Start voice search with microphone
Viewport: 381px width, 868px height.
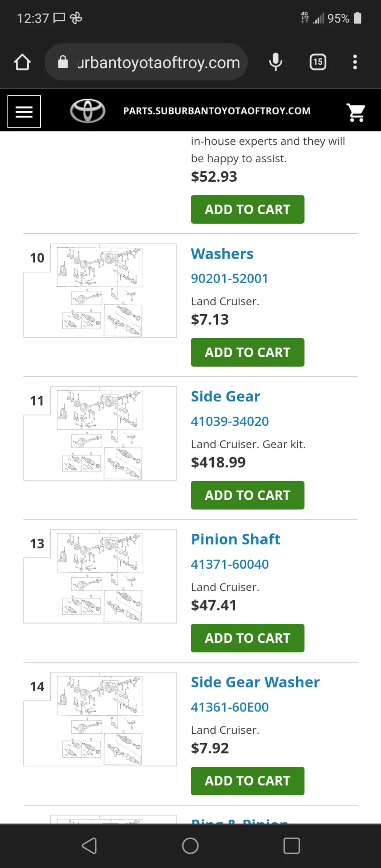coord(275,62)
